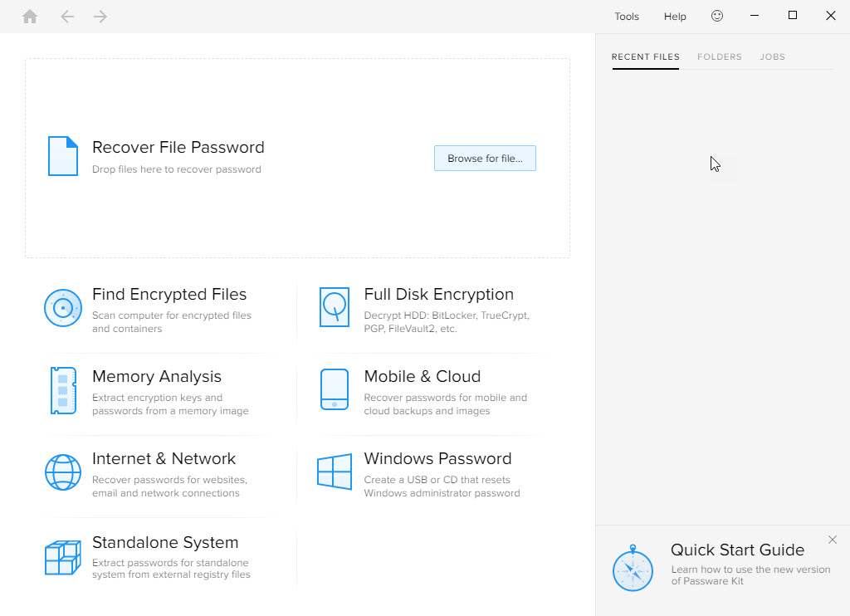The image size is (850, 616).
Task: Click the Find Encrypted Files disc icon
Action: [63, 308]
